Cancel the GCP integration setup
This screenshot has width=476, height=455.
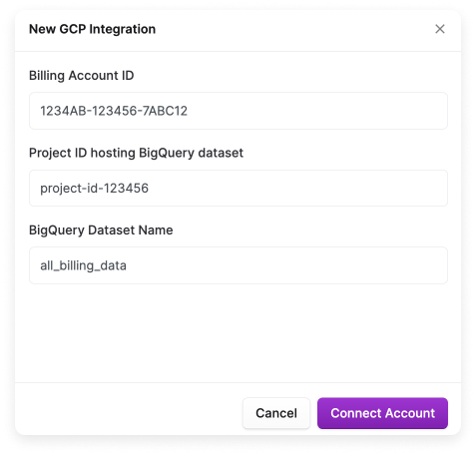click(276, 413)
